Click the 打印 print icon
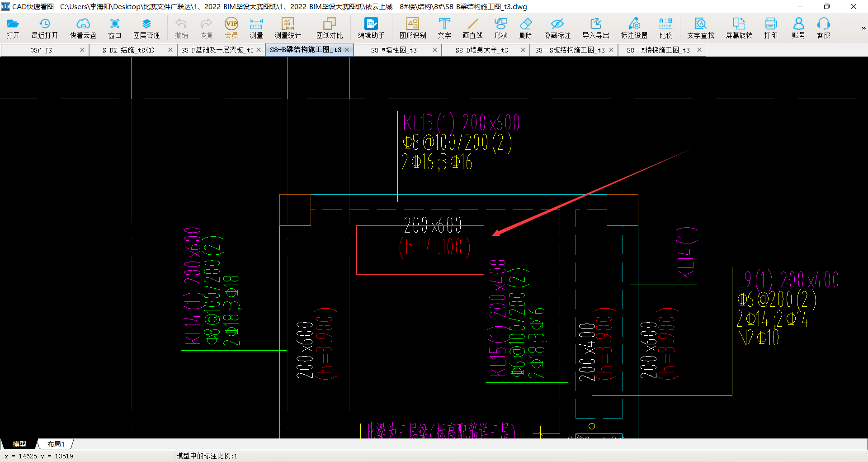Screen dimensions: 868x462 coord(771,28)
